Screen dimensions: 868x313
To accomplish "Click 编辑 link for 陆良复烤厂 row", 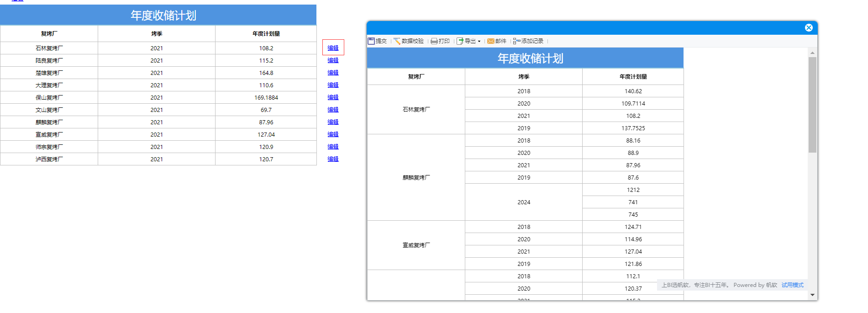I will pyautogui.click(x=333, y=60).
